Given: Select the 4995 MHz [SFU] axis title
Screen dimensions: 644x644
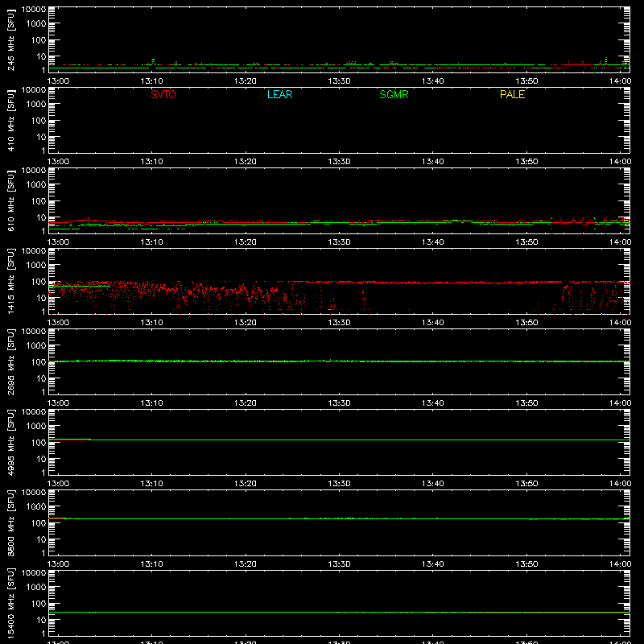Looking at the screenshot, I should pyautogui.click(x=10, y=442).
